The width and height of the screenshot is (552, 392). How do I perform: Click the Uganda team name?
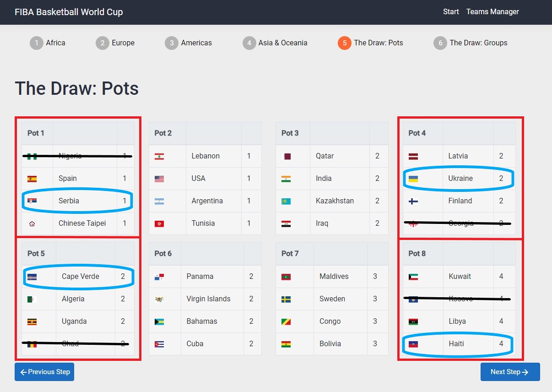pos(74,321)
